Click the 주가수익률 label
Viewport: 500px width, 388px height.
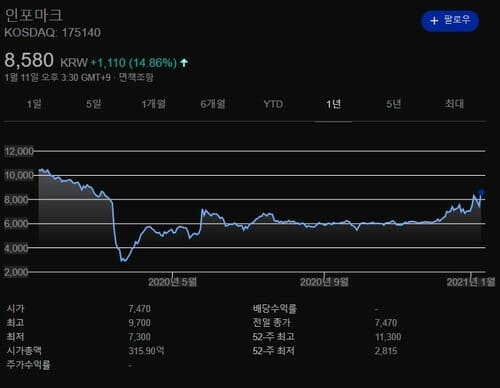28,365
